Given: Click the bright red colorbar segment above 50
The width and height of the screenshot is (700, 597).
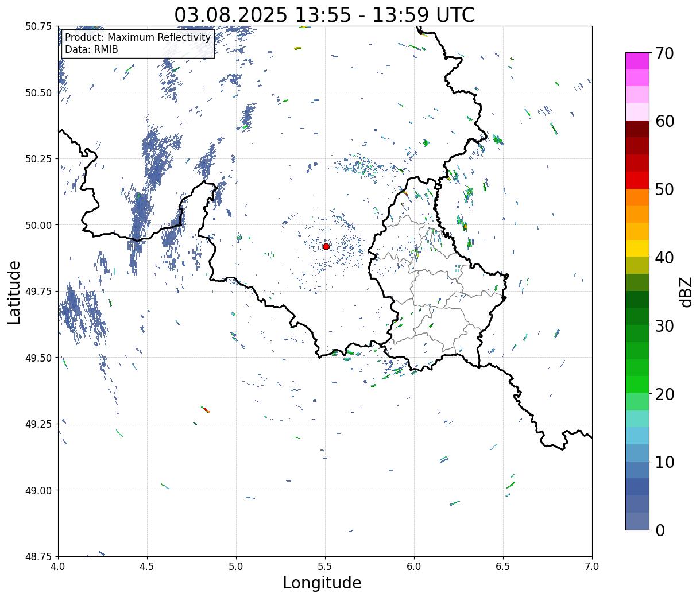Looking at the screenshot, I should point(637,180).
